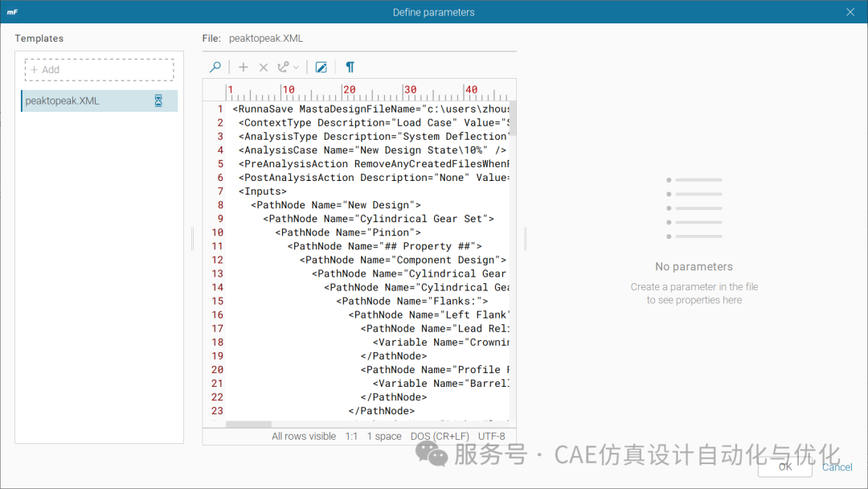Click the ruler mark 20 above the editor
The width and height of the screenshot is (868, 489).
click(x=349, y=90)
